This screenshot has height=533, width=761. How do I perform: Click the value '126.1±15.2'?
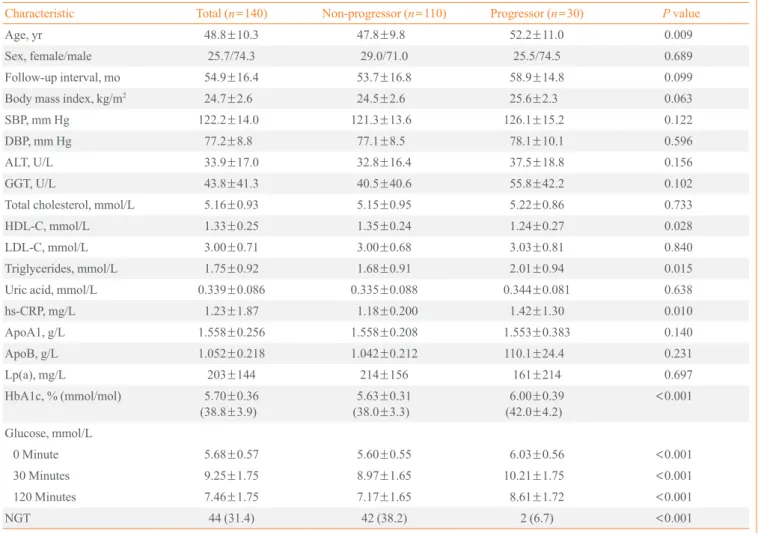534,120
